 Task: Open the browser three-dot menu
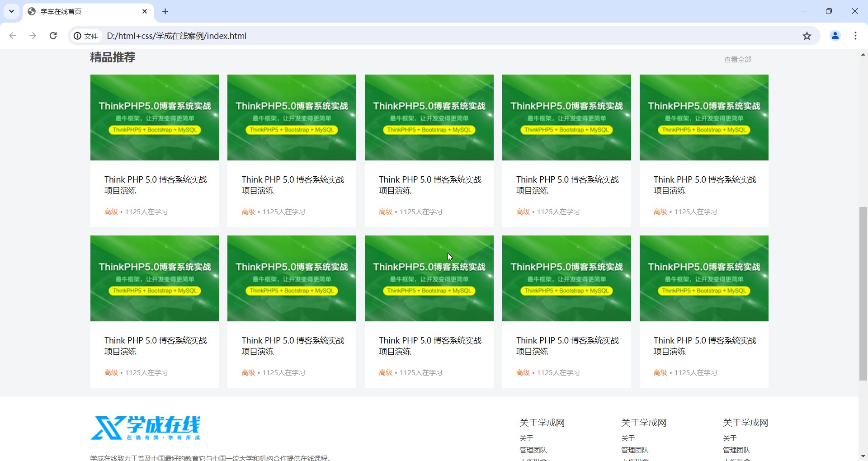[x=855, y=36]
